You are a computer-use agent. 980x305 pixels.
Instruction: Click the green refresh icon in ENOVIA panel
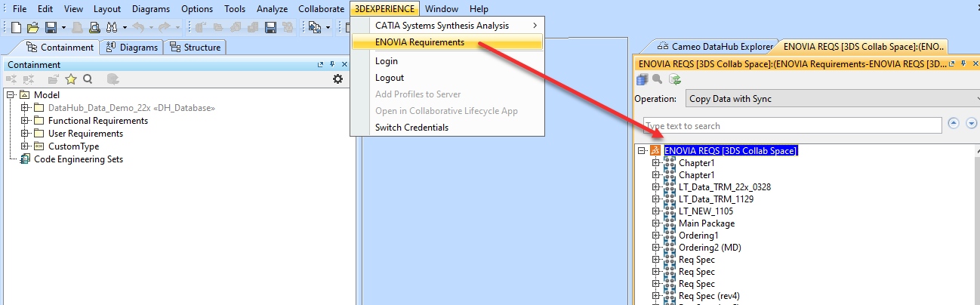(x=675, y=79)
